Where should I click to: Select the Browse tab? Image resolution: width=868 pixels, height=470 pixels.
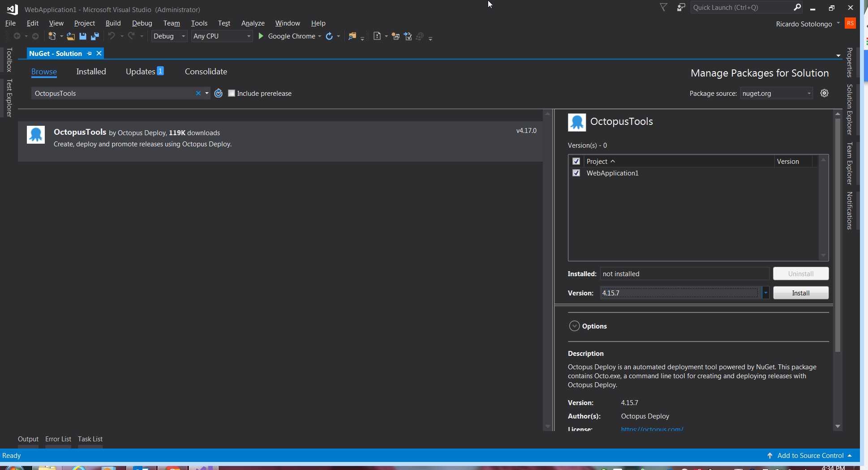(44, 72)
